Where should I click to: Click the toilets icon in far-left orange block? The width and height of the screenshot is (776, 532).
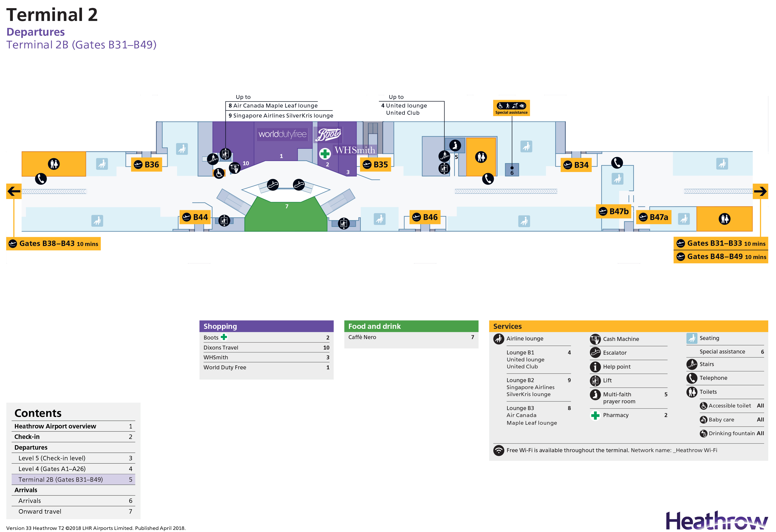(54, 164)
